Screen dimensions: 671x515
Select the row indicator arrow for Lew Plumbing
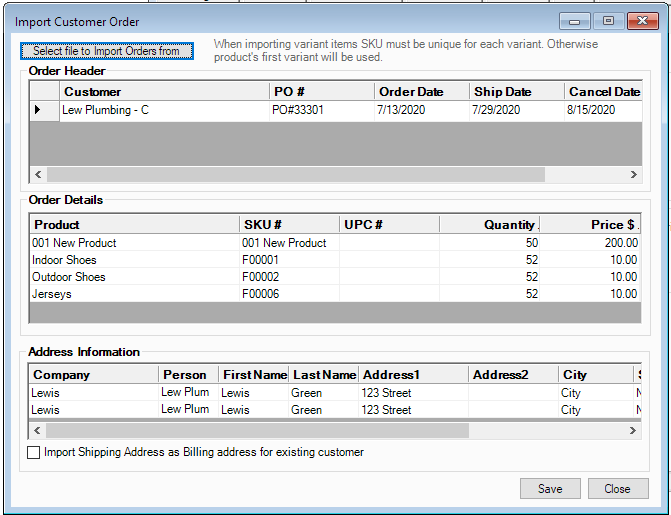pyautogui.click(x=38, y=110)
